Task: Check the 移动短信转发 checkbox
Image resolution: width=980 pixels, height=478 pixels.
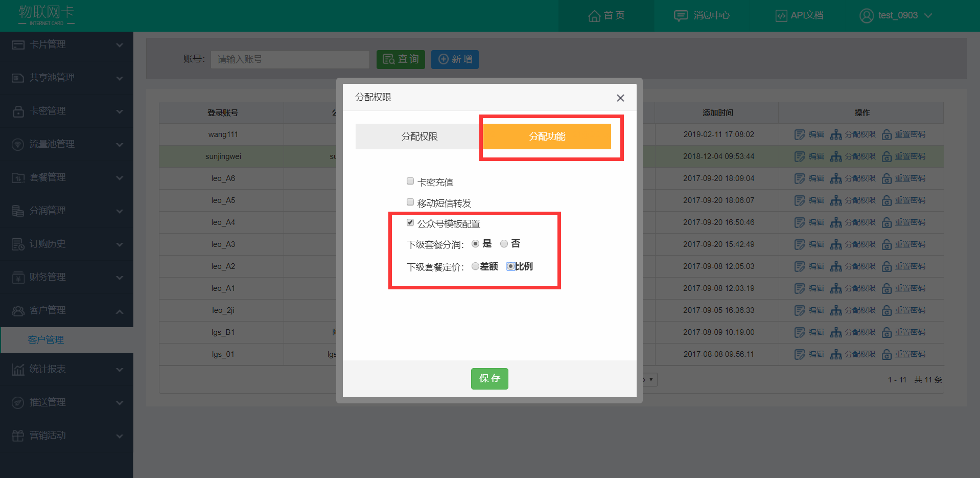Action: (410, 202)
